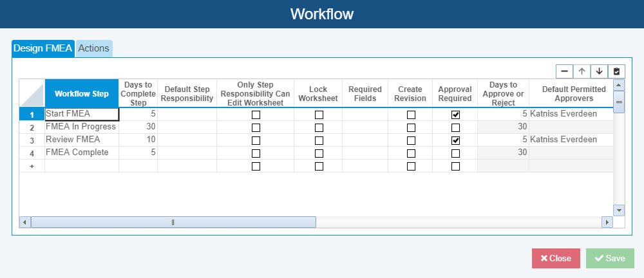Toggle Lock Worksheet checkbox for Start FMEA
Screen dimensions: 644x278
pyautogui.click(x=319, y=115)
